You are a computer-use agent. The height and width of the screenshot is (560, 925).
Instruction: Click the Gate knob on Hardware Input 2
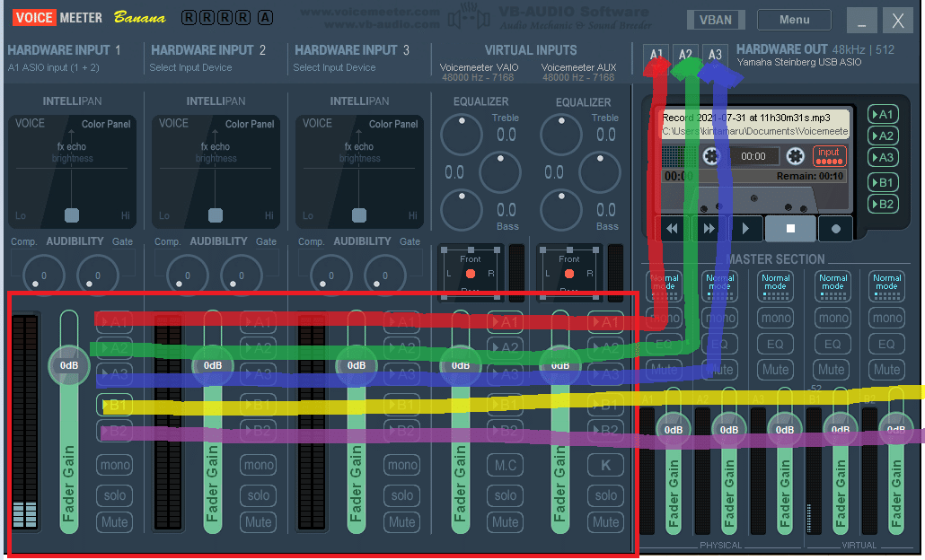(242, 276)
